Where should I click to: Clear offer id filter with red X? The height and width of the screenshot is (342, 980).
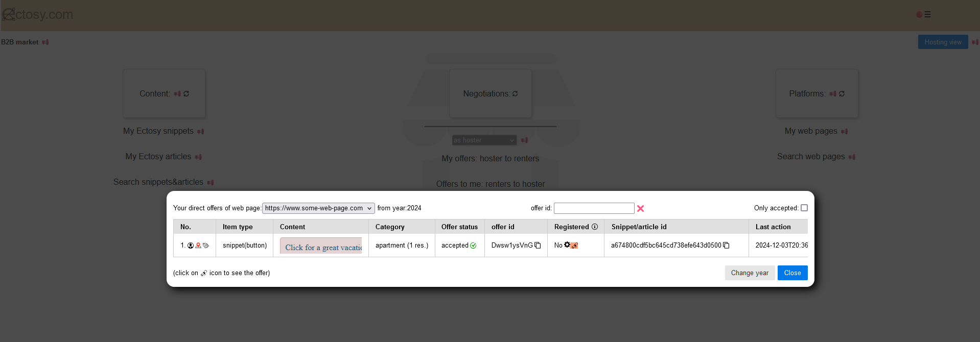640,208
